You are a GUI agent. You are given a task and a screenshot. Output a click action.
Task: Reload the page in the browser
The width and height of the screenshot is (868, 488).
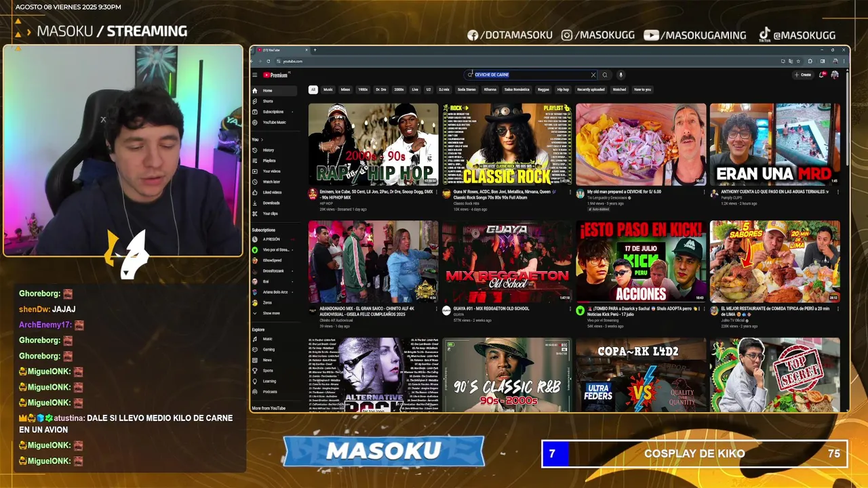click(268, 61)
